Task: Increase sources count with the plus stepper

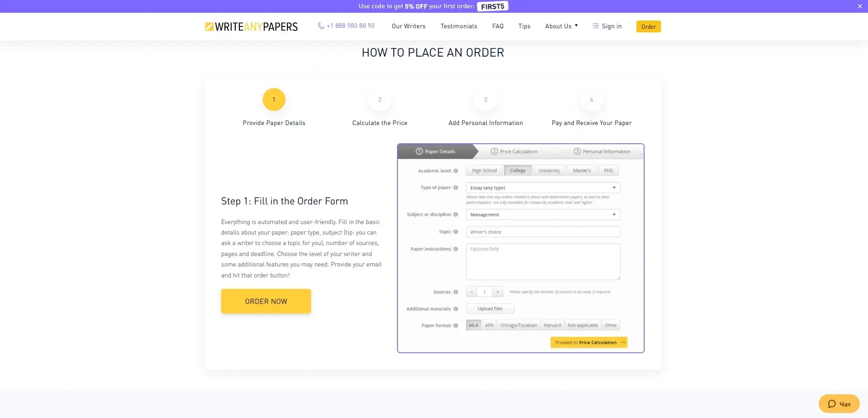Action: coord(498,292)
